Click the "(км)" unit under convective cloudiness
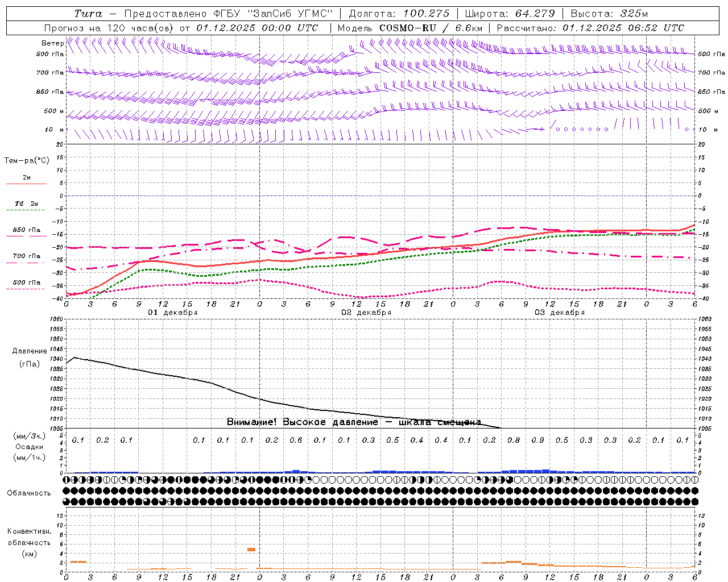Screen dimensions: 728x582 pyautogui.click(x=30, y=554)
